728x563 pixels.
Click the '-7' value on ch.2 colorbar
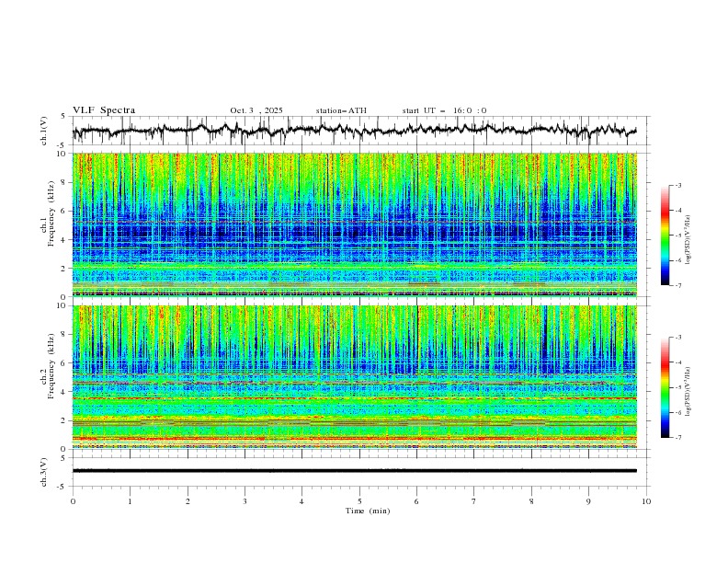(x=677, y=438)
